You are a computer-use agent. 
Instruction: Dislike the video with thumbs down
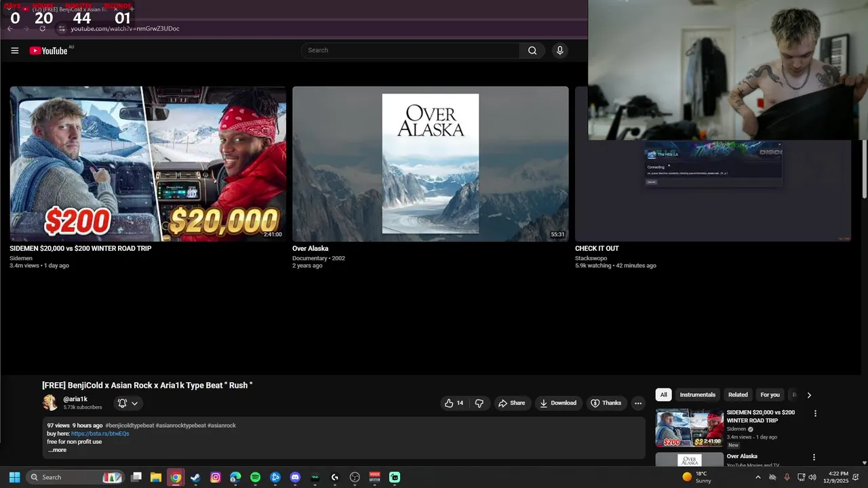click(479, 403)
